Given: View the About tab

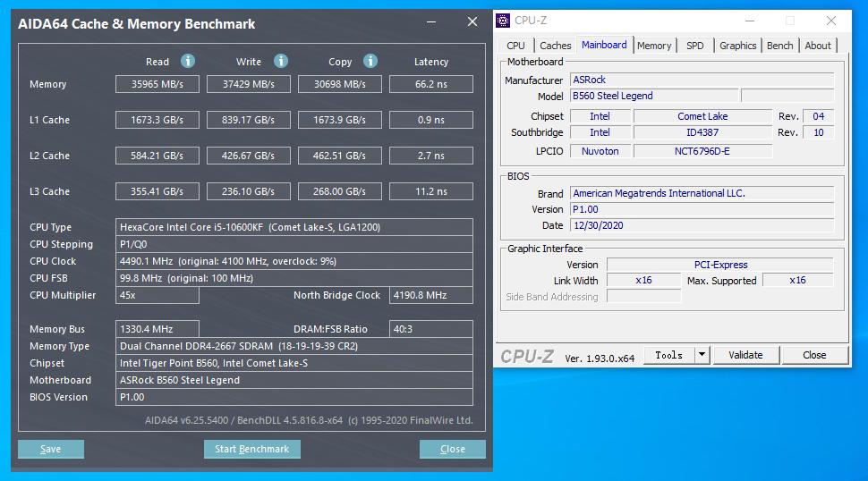Looking at the screenshot, I should pos(818,46).
